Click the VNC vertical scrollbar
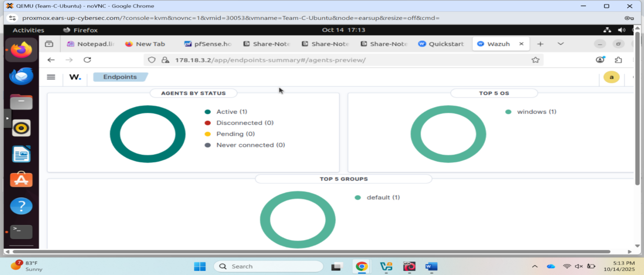 point(638,109)
